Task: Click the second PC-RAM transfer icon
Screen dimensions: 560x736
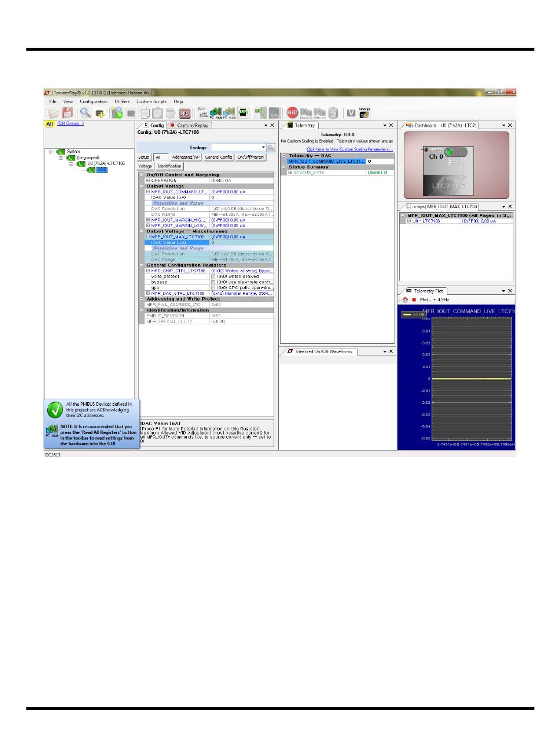Action: [229, 113]
